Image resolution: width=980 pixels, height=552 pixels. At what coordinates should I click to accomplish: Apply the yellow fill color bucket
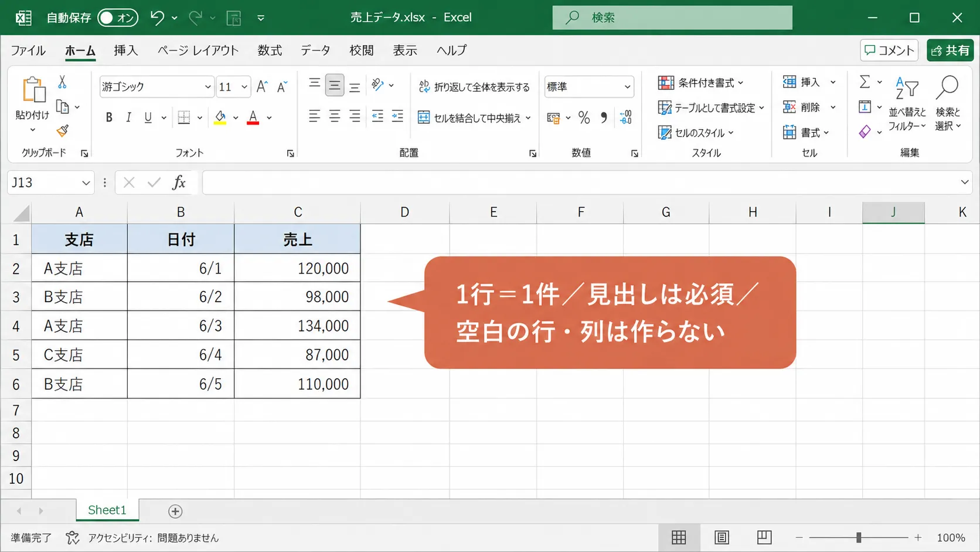220,117
